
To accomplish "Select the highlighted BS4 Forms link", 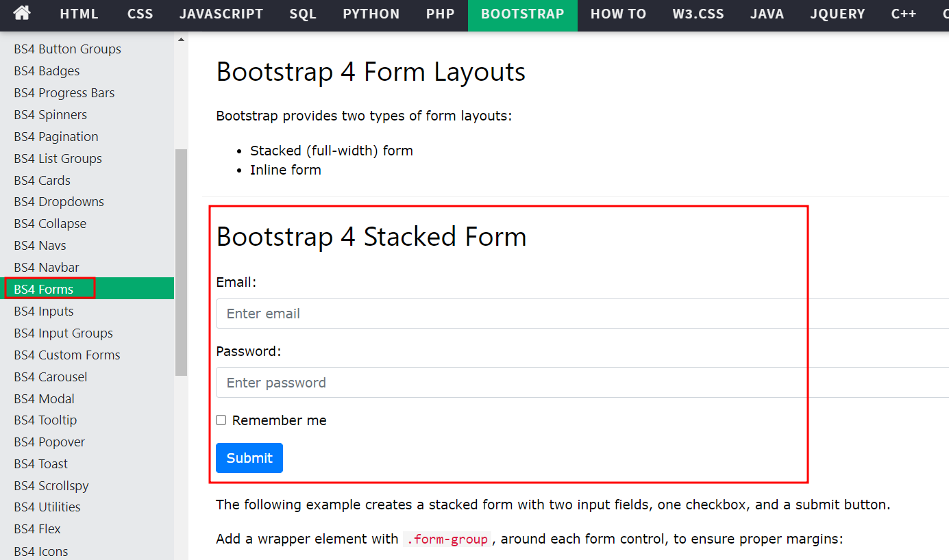I will tap(87, 289).
